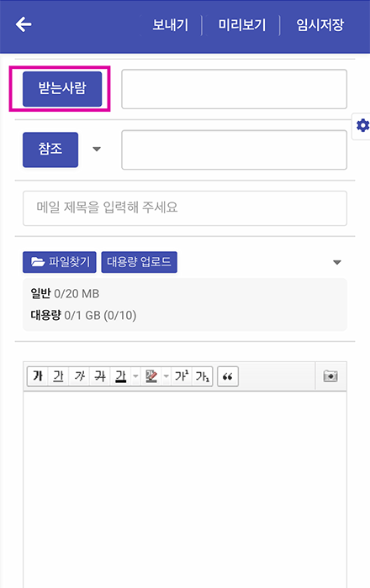Apply font color with underlined 가 icon
370x588 pixels.
[120, 376]
